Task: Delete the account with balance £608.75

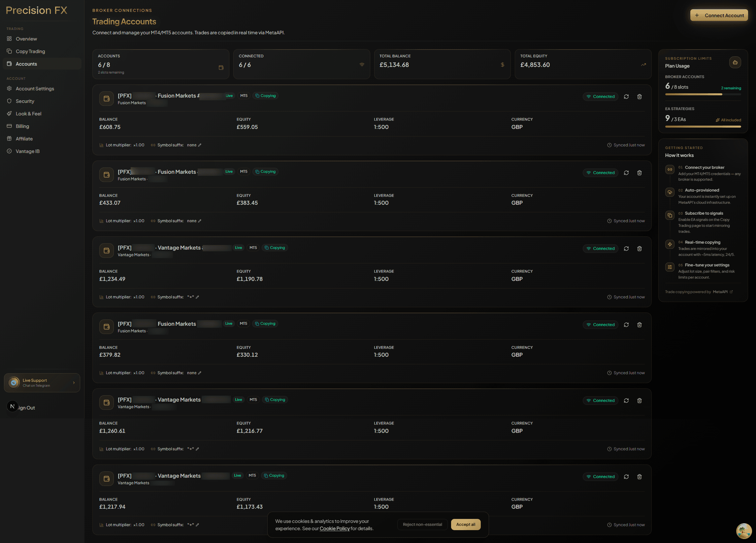Action: [x=639, y=97]
